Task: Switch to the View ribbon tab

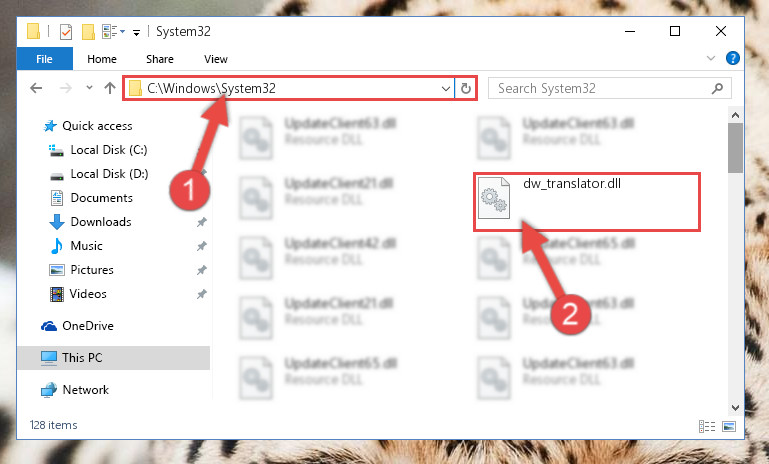Action: pyautogui.click(x=216, y=59)
